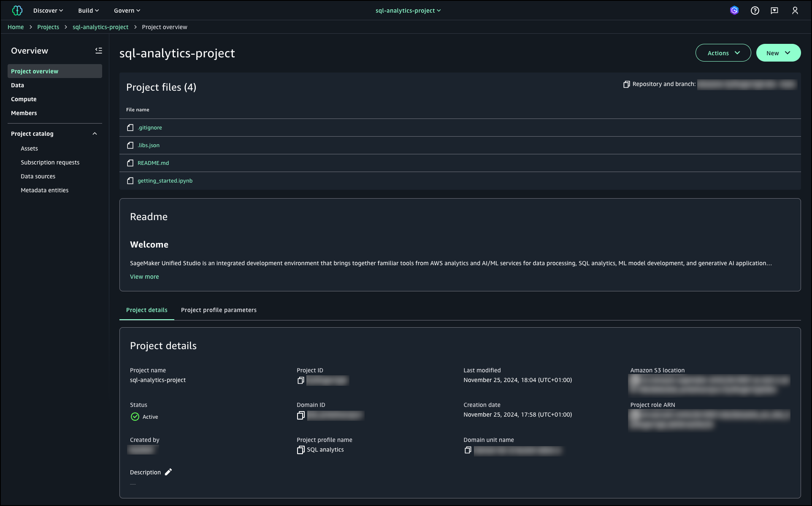Open the user account profile icon
Viewport: 812px width, 506px height.
(795, 11)
